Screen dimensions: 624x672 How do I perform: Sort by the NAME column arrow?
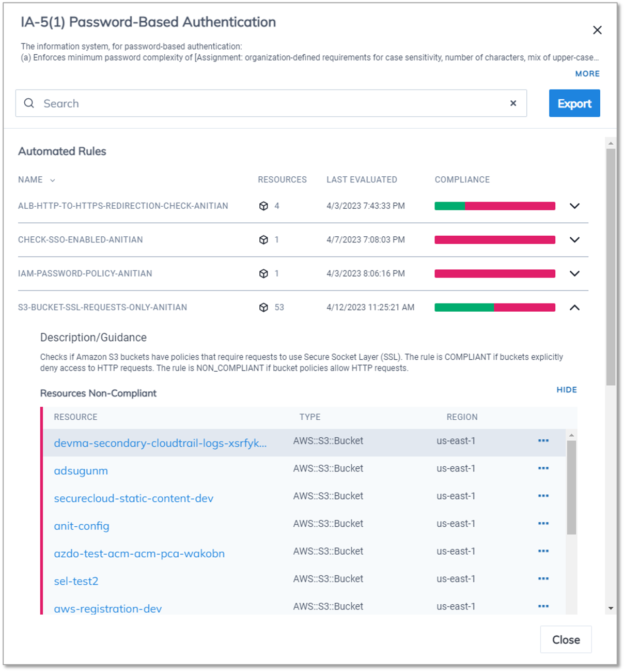pos(53,180)
